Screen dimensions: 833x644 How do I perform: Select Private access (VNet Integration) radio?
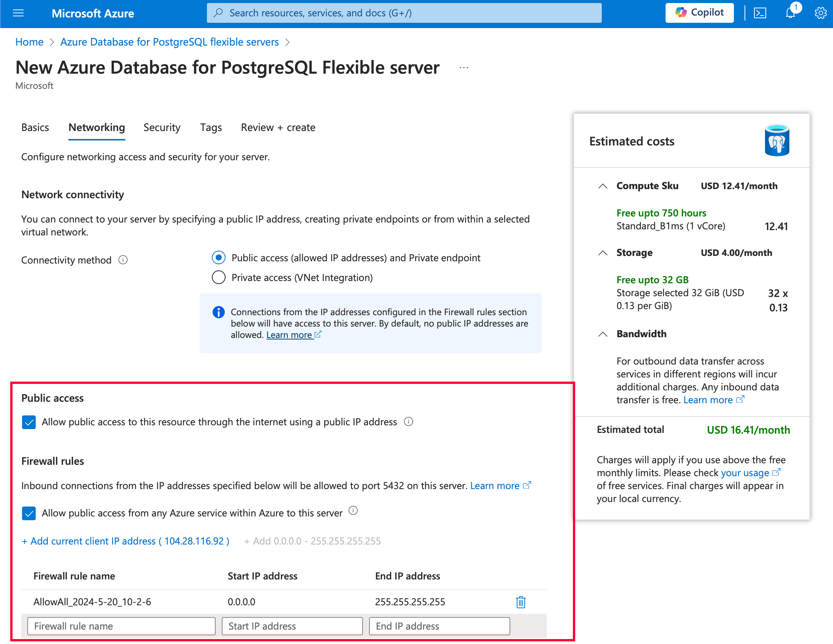219,277
